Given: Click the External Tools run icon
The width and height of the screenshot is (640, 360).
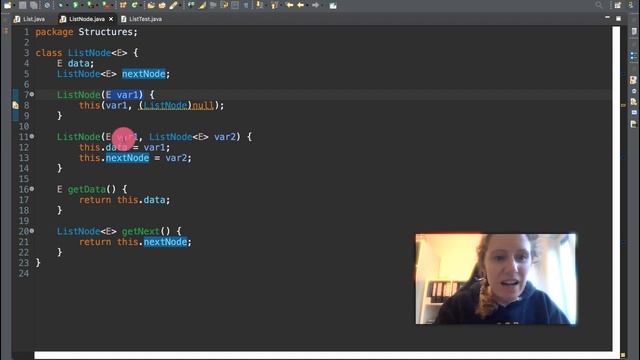Looking at the screenshot, I should pos(106,5).
